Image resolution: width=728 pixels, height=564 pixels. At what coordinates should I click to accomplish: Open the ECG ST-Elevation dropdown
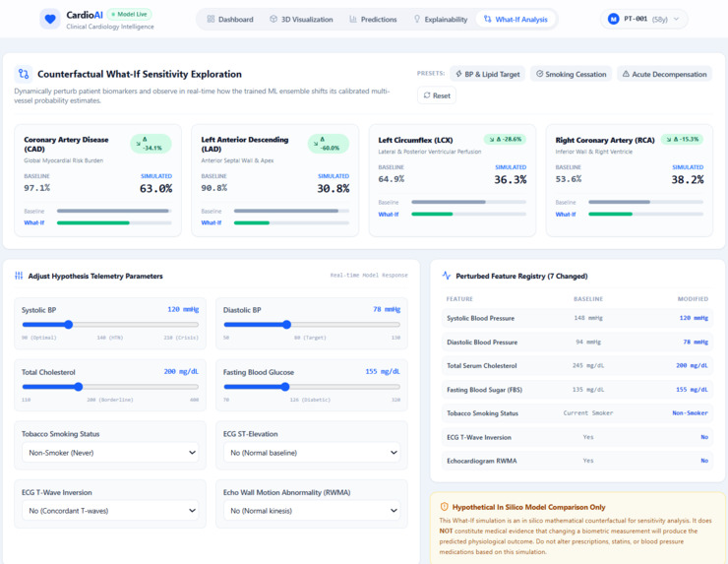point(312,453)
